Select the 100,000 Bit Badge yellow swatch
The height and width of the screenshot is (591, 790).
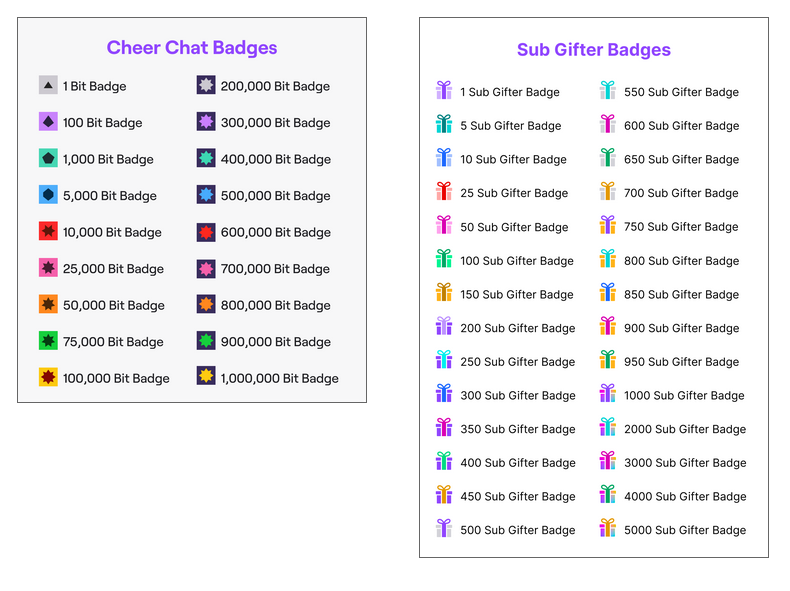[x=48, y=377]
